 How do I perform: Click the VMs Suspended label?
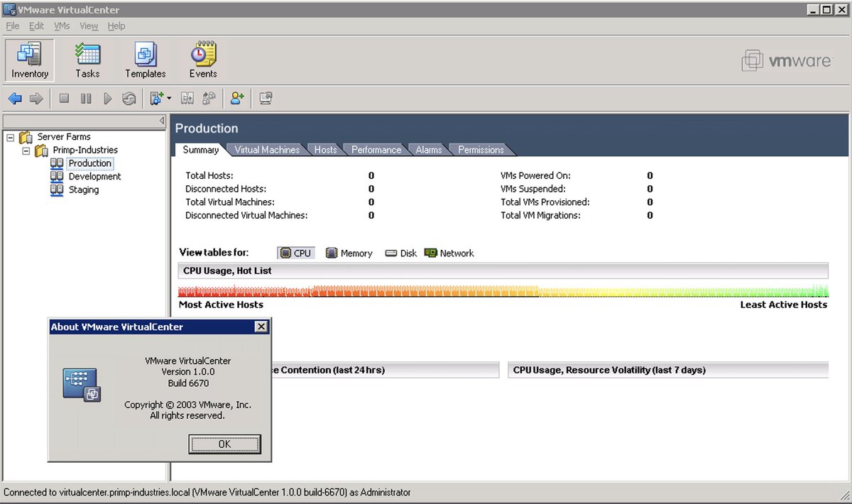pos(533,189)
